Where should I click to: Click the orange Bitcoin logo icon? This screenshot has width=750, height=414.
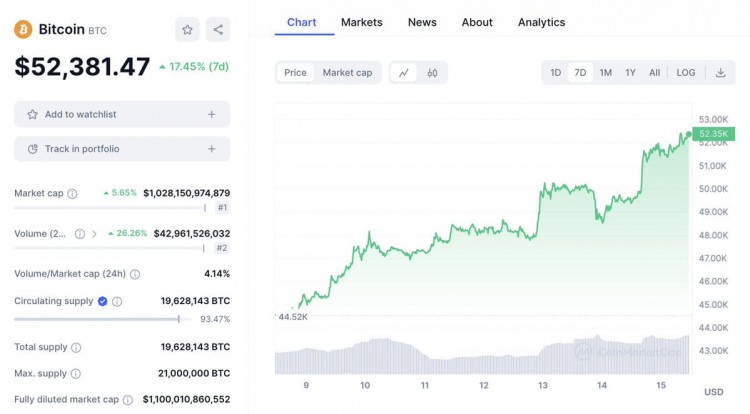(x=23, y=29)
